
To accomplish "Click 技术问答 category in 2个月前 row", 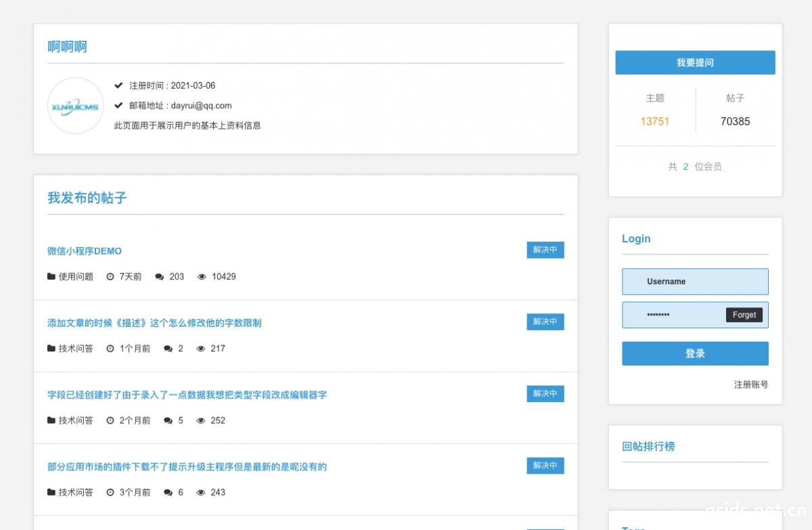I will 76,420.
